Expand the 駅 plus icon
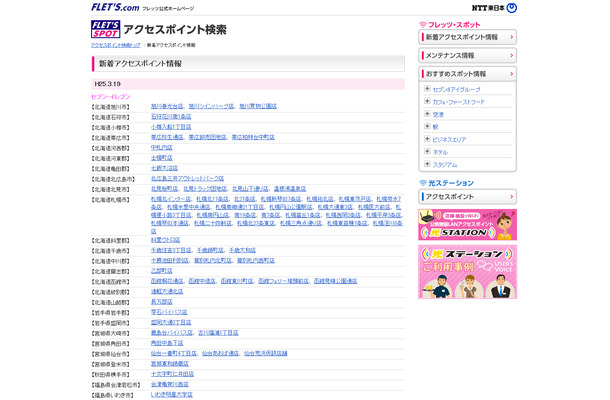The image size is (610, 400). [427, 126]
